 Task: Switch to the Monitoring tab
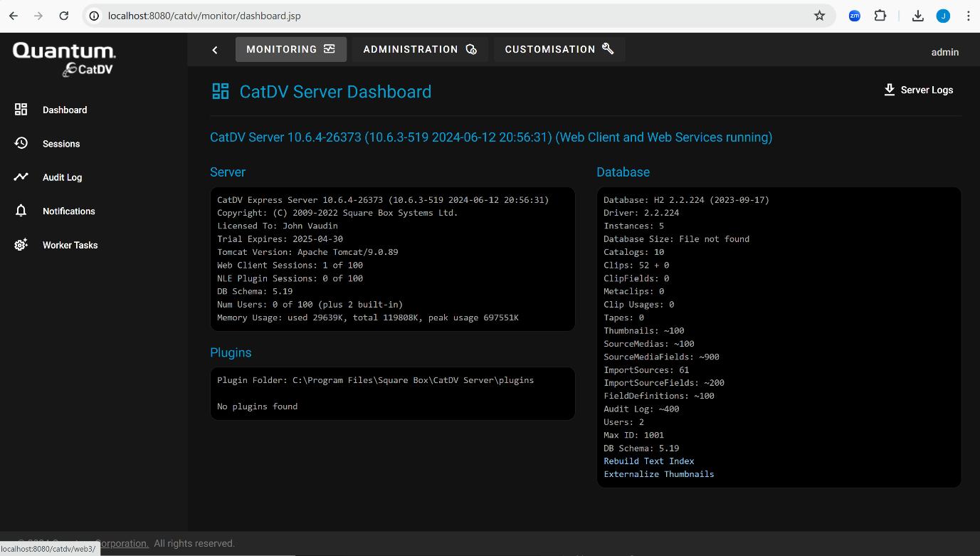(291, 49)
